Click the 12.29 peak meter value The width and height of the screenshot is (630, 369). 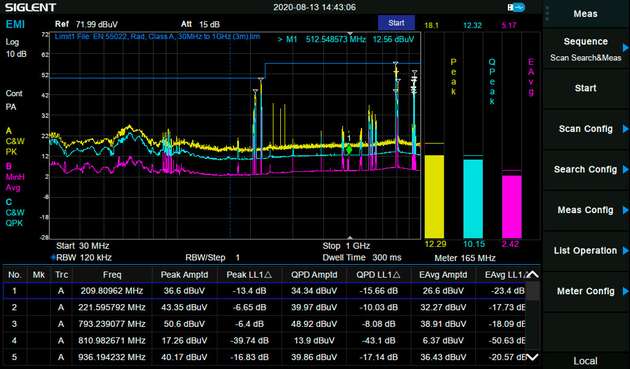tap(435, 244)
